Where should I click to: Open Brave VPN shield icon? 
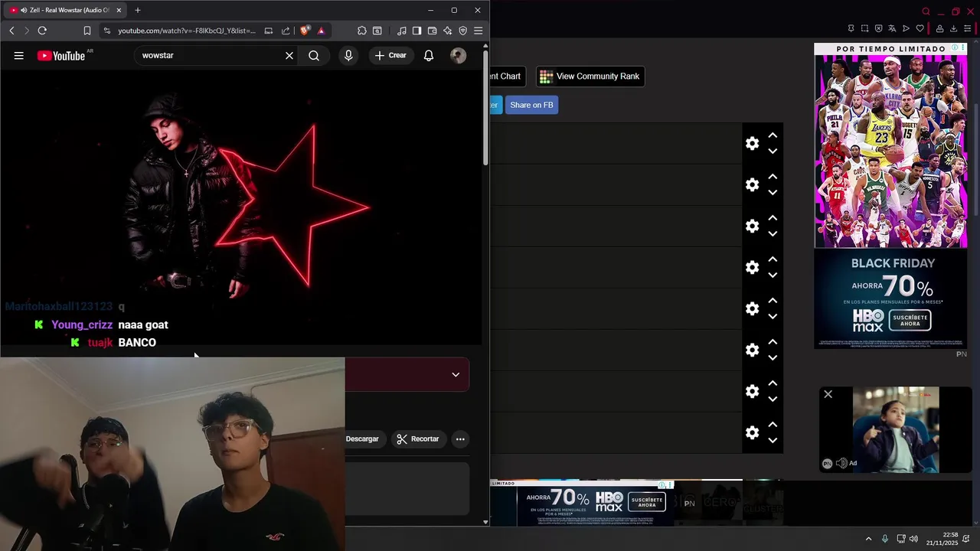pyautogui.click(x=462, y=31)
